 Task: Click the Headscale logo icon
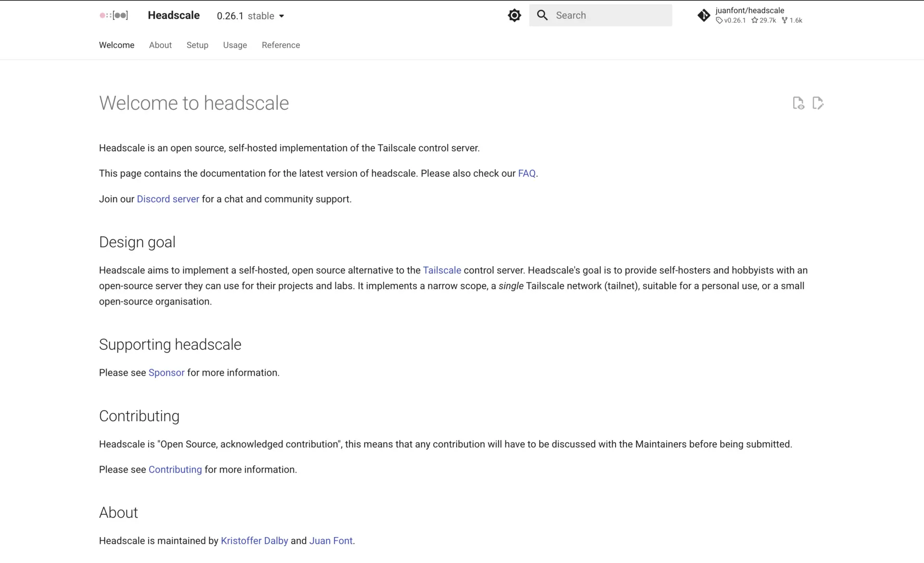(114, 15)
